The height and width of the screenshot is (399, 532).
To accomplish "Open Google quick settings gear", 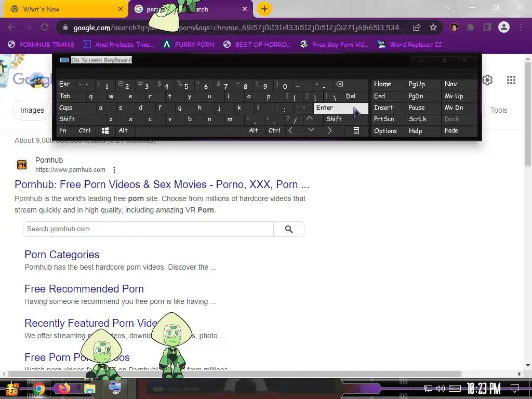I will tap(487, 80).
